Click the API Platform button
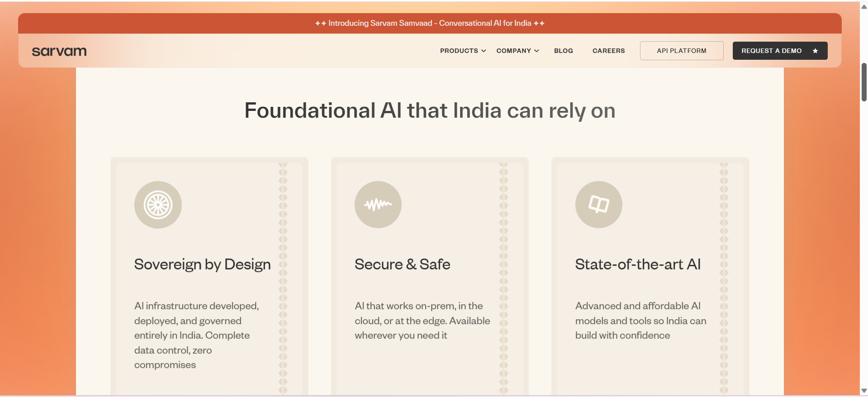Viewport: 868px width, 397px height. (682, 51)
